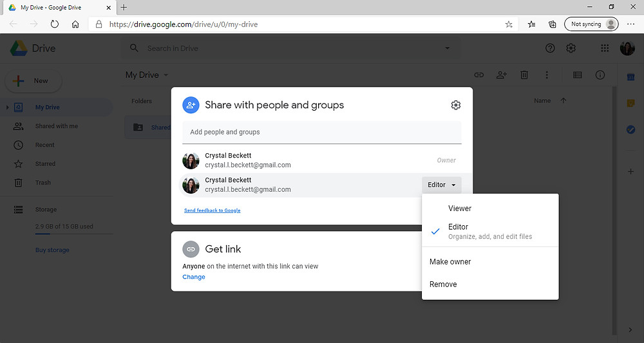Choose Make owner option
644x343 pixels.
[x=490, y=262]
